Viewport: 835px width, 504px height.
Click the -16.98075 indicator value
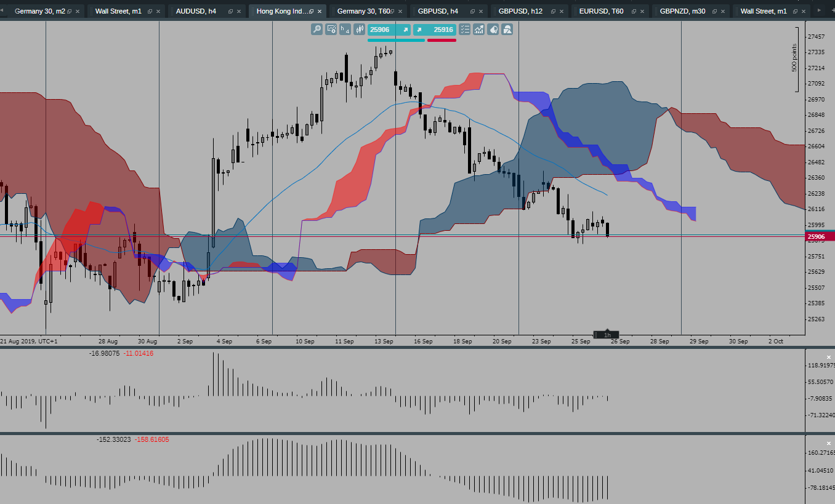(x=105, y=353)
